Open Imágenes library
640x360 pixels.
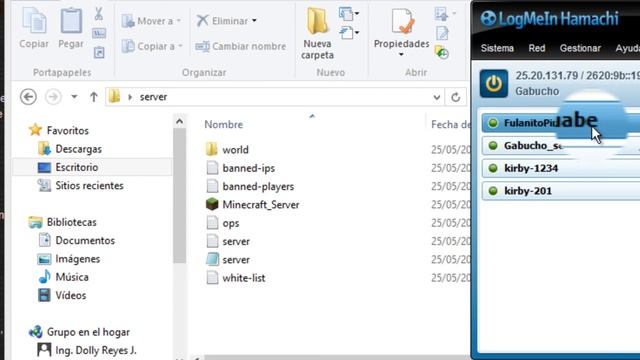69,259
